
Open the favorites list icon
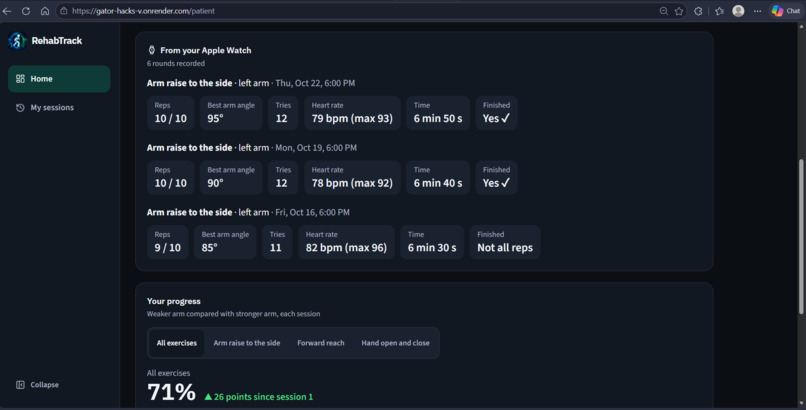pyautogui.click(x=719, y=11)
